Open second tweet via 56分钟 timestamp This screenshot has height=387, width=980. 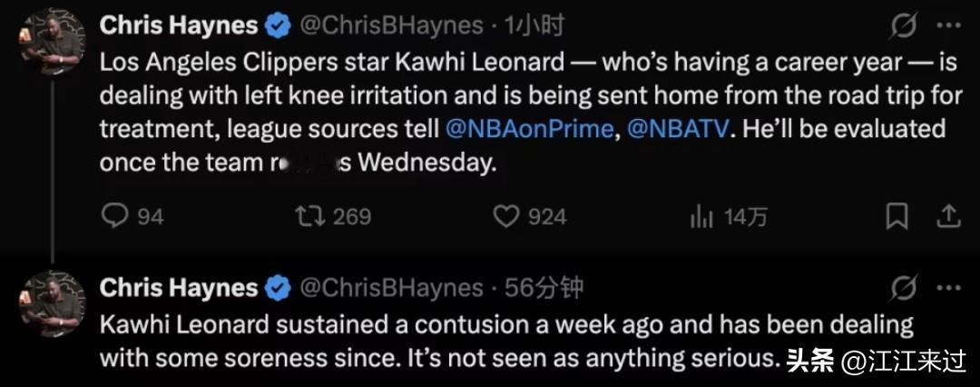[544, 288]
